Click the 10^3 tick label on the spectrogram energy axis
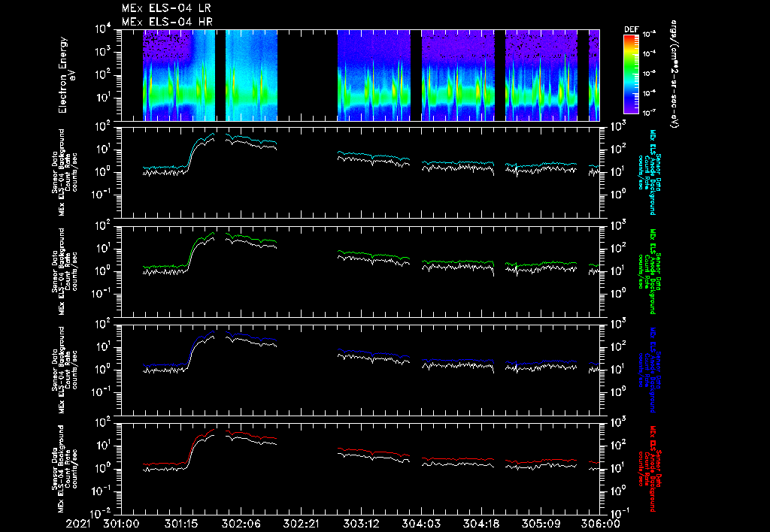 click(103, 52)
